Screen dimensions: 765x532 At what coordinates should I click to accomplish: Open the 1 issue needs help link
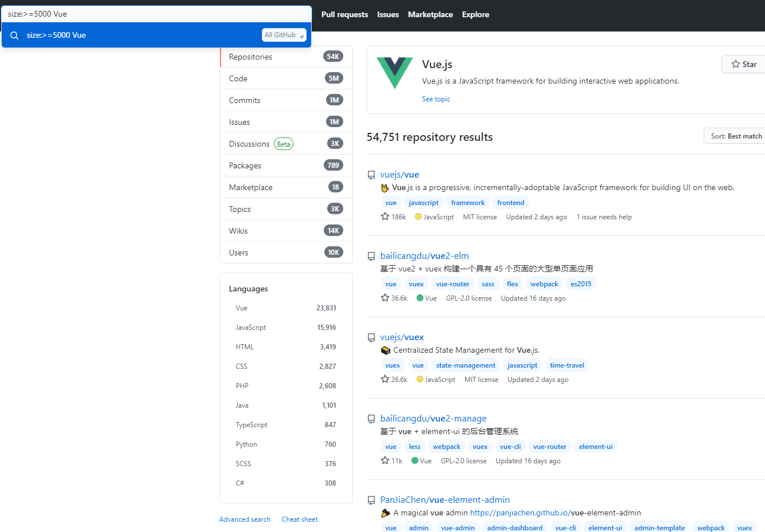pyautogui.click(x=604, y=217)
